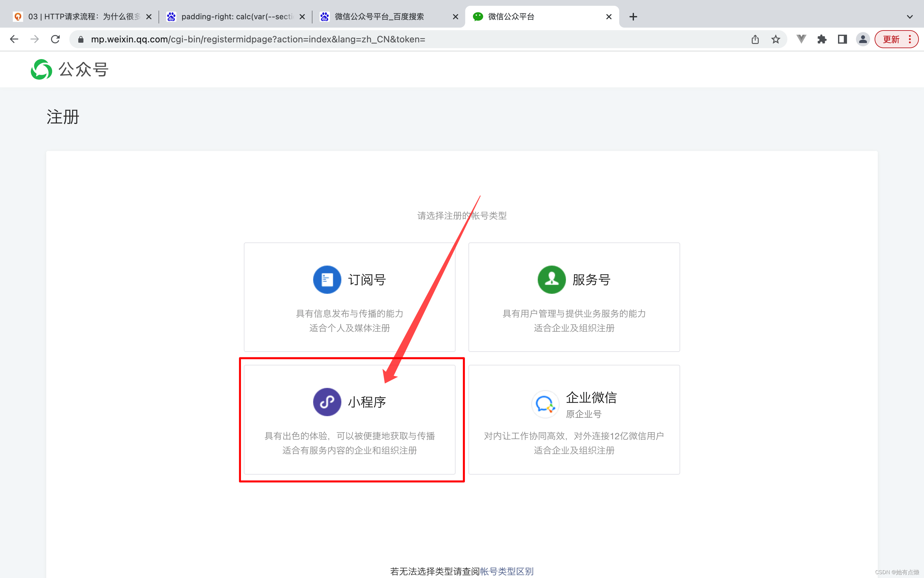Click the blue 订阅号 icon

[x=327, y=280]
